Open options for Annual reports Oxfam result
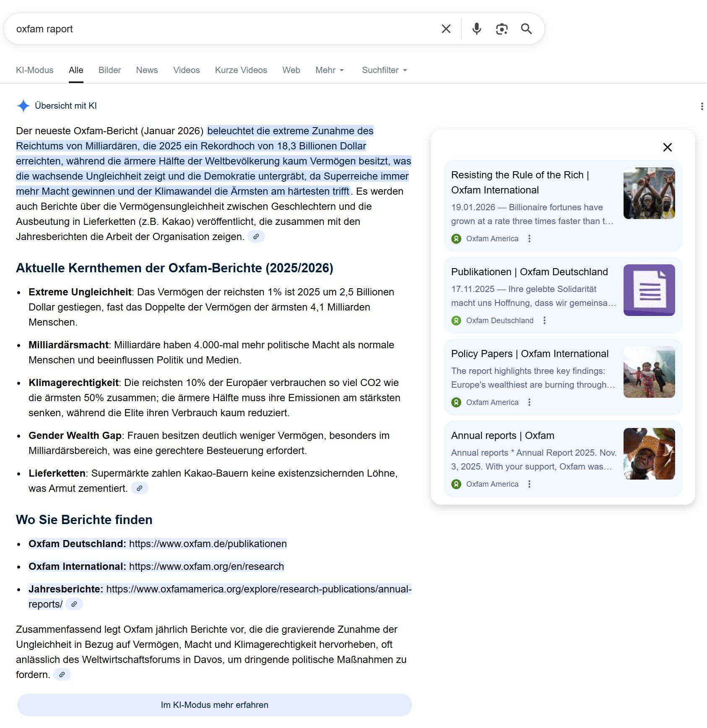The image size is (707, 728). (x=529, y=484)
